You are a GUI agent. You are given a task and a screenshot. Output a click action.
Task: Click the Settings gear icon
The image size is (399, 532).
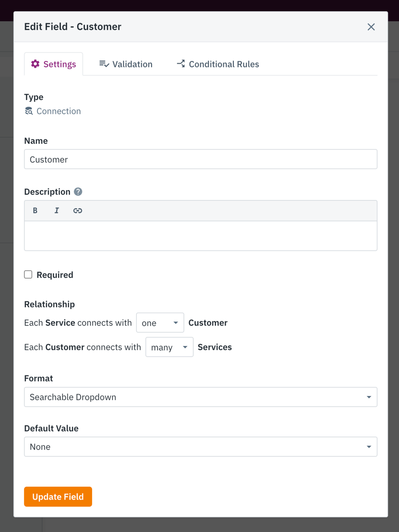[35, 64]
